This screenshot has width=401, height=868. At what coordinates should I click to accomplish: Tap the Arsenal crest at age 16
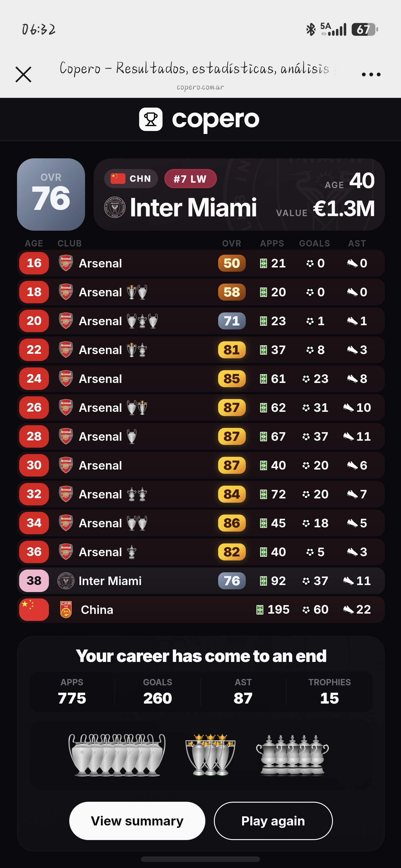tap(66, 263)
